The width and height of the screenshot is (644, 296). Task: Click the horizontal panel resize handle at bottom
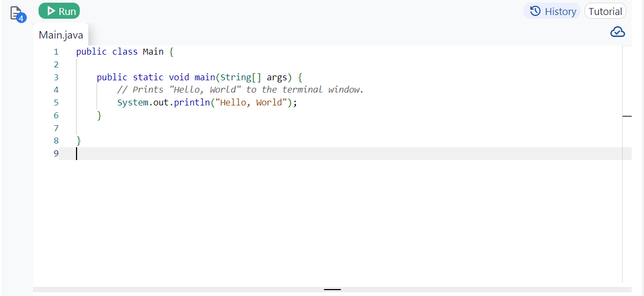332,290
